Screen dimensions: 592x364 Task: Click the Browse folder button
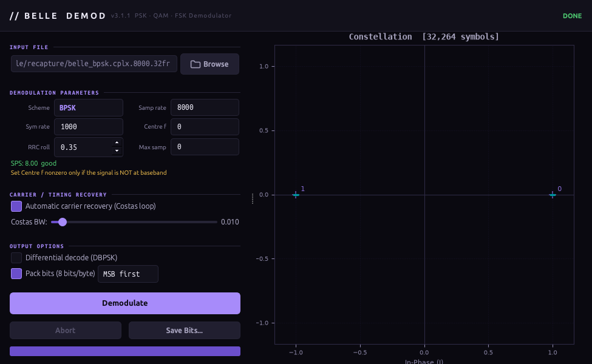point(209,64)
